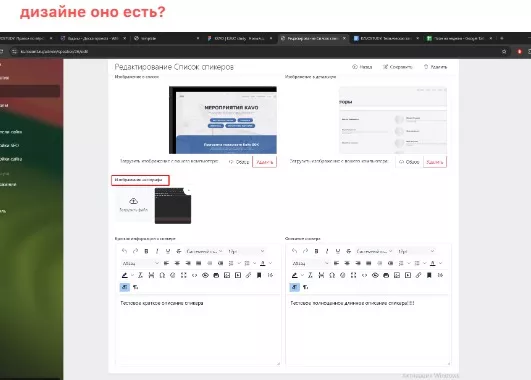Toggle italic in the right description editor

click(x=327, y=251)
